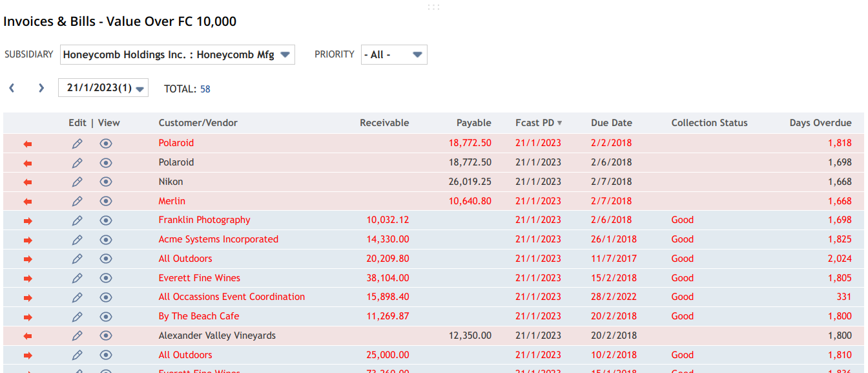Image resolution: width=868 pixels, height=373 pixels.
Task: Click Acme Systems receivable 14,330.00
Action: [388, 239]
